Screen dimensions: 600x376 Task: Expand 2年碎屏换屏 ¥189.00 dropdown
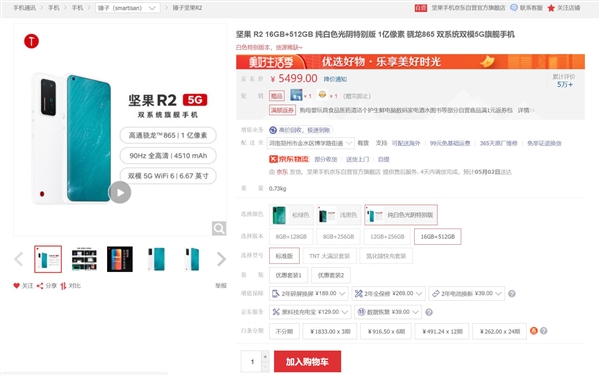coord(309,294)
